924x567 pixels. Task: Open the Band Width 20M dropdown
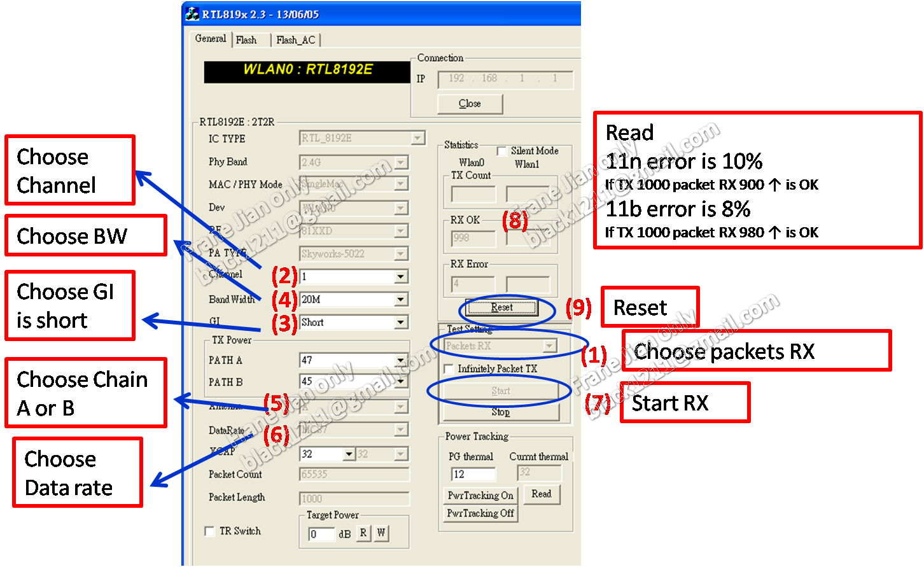[x=401, y=300]
